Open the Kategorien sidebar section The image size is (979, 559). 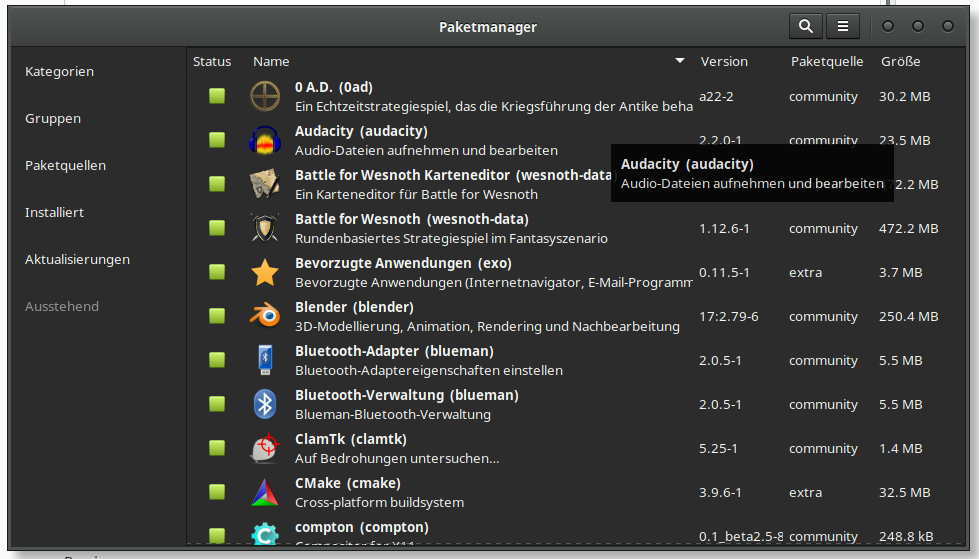tap(59, 72)
